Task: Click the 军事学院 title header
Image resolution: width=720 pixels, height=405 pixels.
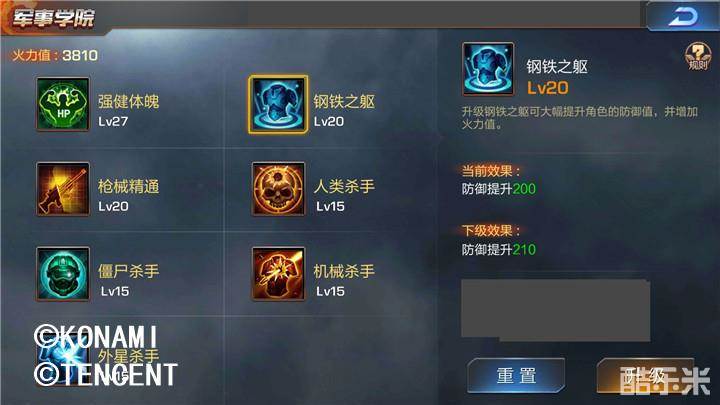Action: tap(53, 18)
